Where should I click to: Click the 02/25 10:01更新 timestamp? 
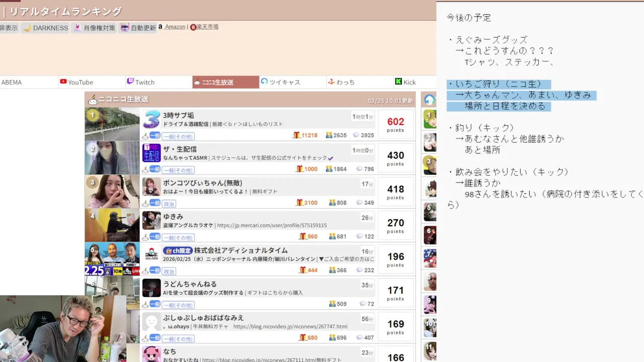[390, 101]
